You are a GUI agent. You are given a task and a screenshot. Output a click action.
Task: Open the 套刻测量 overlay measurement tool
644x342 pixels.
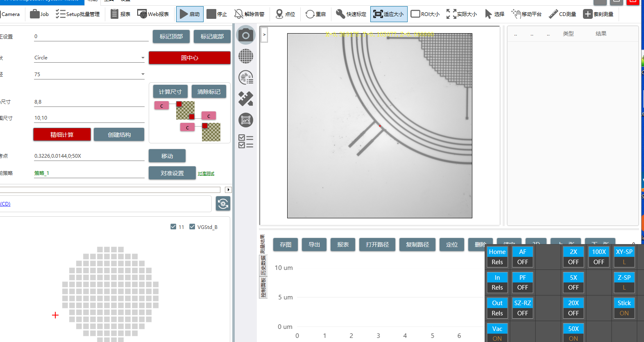pyautogui.click(x=599, y=14)
